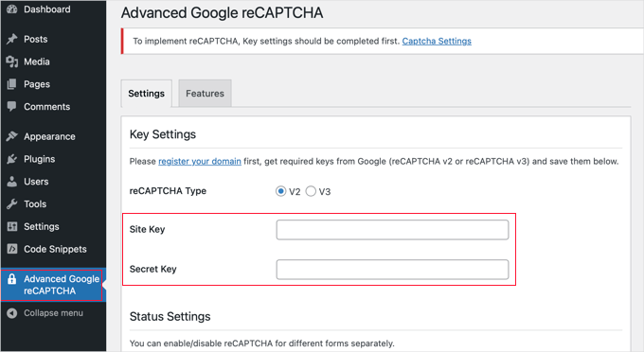The height and width of the screenshot is (352, 644).
Task: Open Advanced Google reCAPTCHA menu item
Action: point(53,285)
